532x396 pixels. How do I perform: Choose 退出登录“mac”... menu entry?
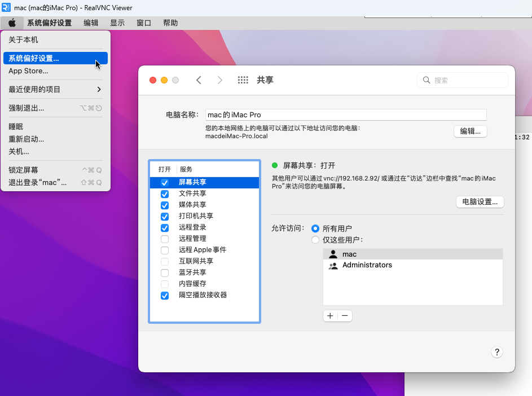coord(56,183)
